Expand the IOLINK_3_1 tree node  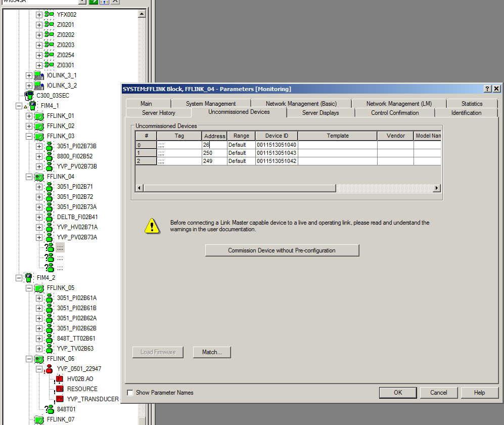(x=29, y=75)
